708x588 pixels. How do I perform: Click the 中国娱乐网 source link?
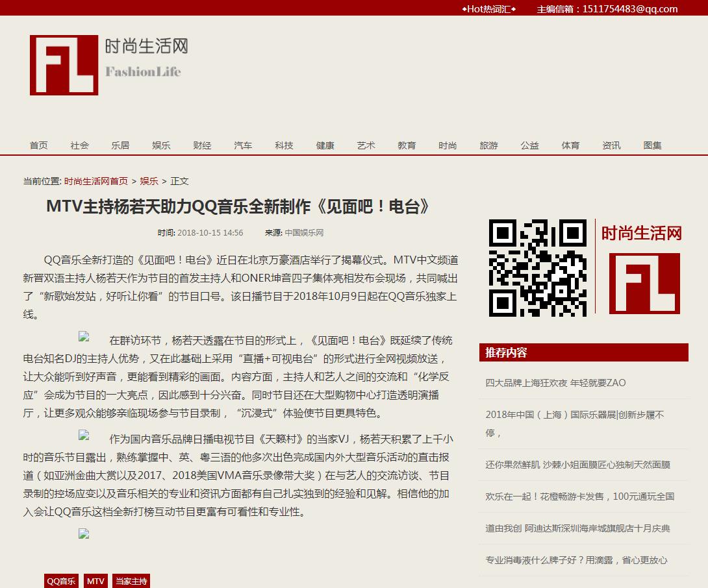point(304,233)
